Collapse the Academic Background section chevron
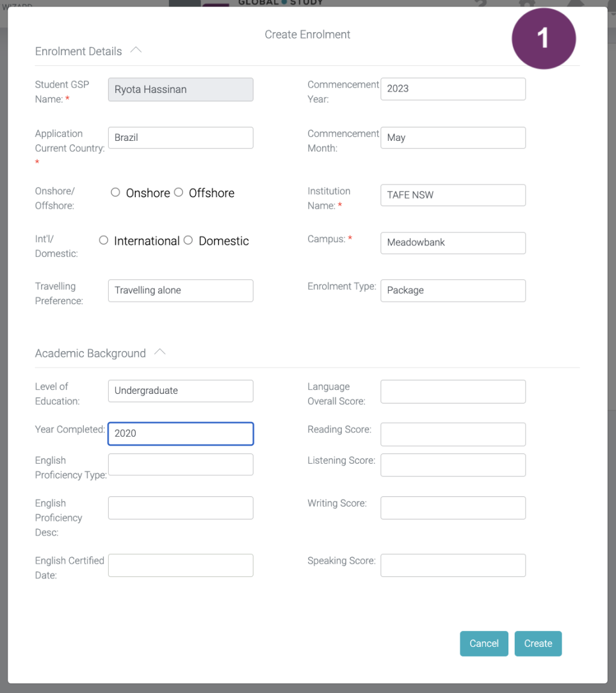This screenshot has height=693, width=616. 160,352
